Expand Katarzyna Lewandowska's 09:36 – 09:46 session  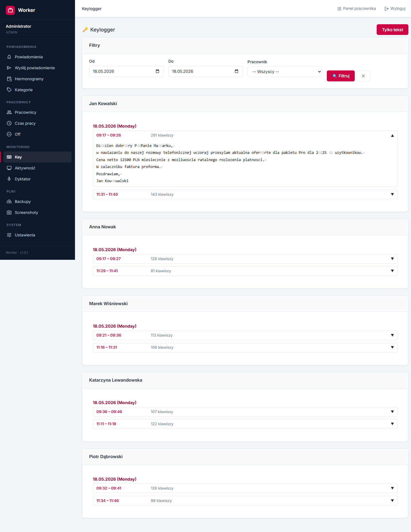(245, 412)
